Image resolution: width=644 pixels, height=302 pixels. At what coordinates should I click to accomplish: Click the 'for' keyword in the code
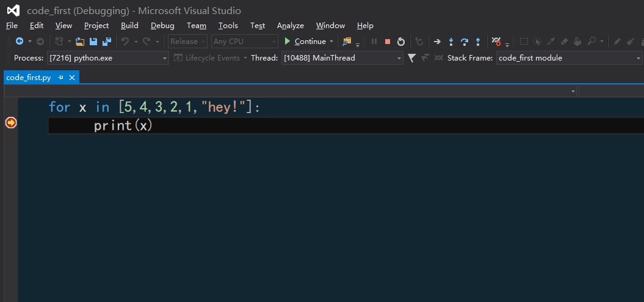pos(60,108)
